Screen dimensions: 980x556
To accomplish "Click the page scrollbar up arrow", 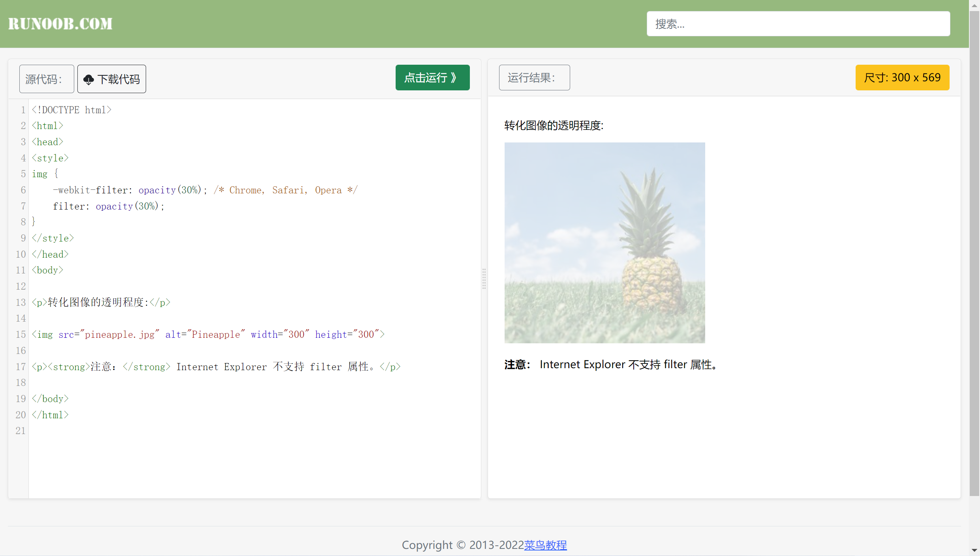I will point(974,6).
